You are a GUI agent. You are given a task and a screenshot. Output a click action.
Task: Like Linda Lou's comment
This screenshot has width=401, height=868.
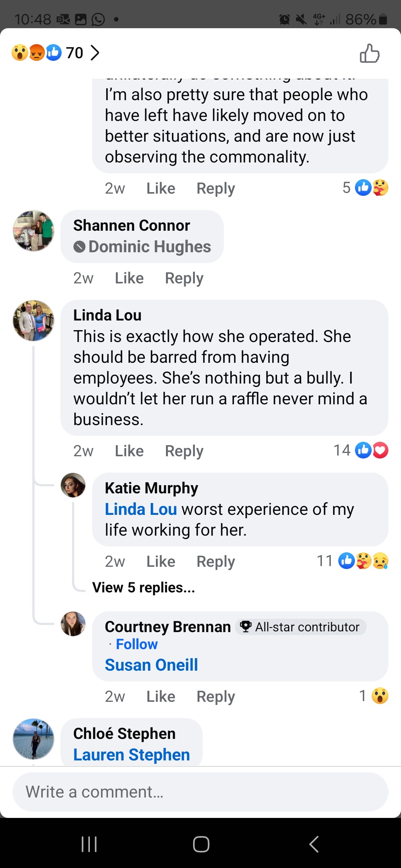tap(129, 451)
